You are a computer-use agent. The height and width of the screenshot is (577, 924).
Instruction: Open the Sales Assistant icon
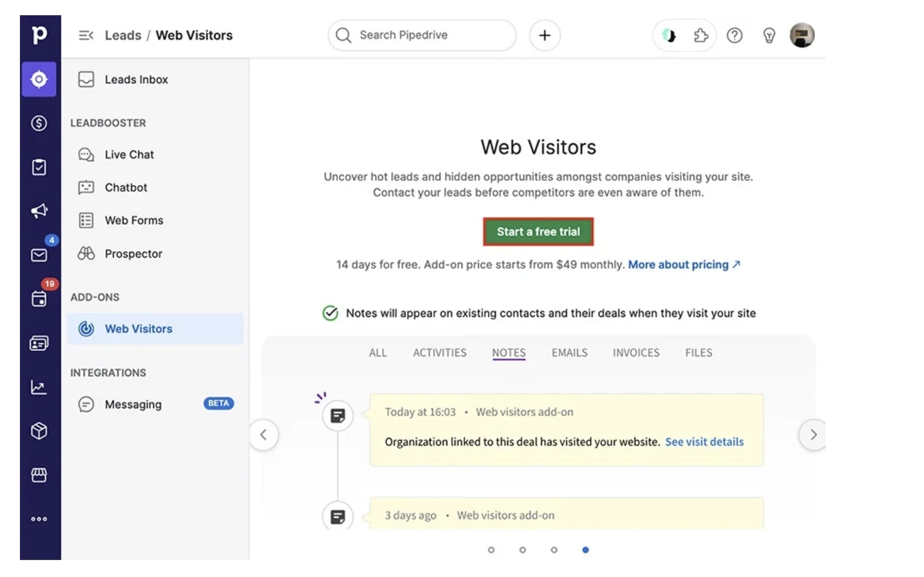669,36
